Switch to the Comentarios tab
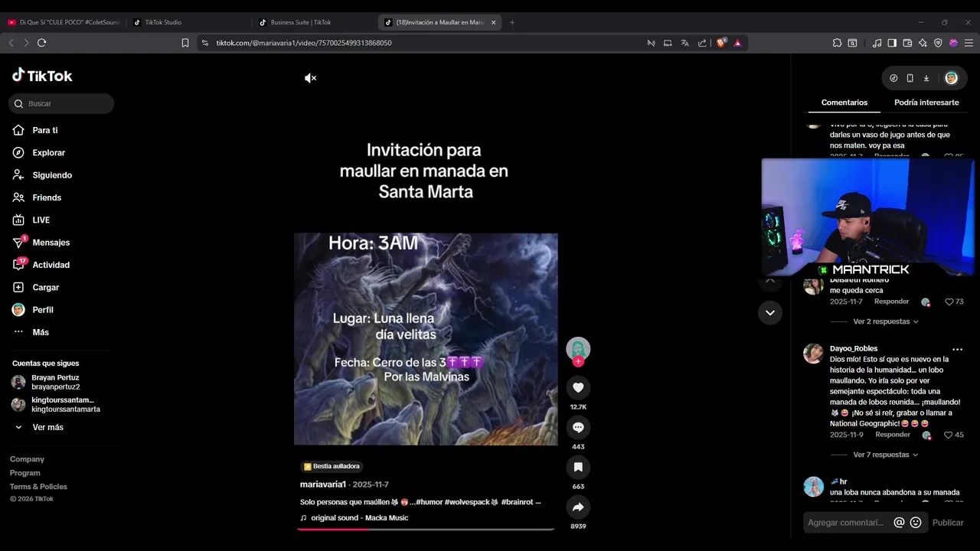Viewport: 980px width, 551px height. [844, 103]
